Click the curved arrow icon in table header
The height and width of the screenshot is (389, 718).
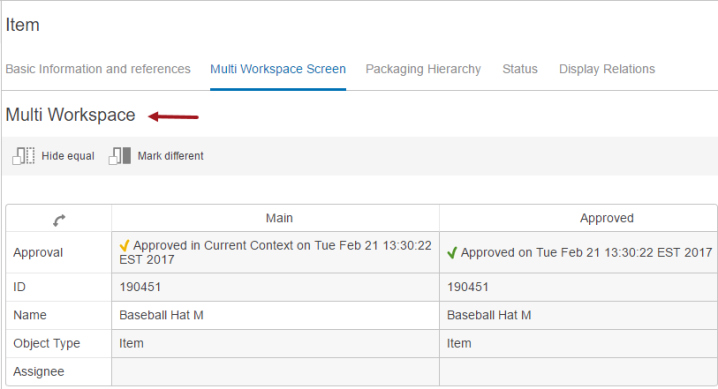click(x=59, y=221)
